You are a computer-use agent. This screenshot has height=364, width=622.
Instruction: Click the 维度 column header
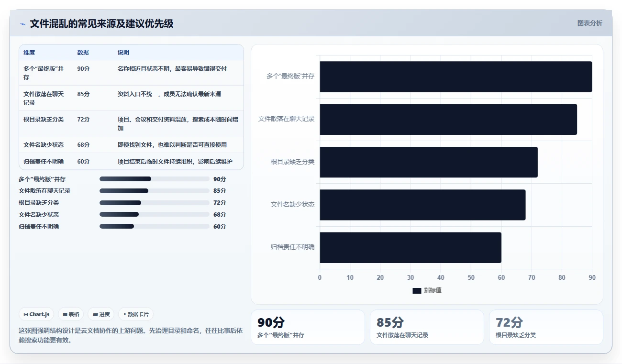coord(29,53)
